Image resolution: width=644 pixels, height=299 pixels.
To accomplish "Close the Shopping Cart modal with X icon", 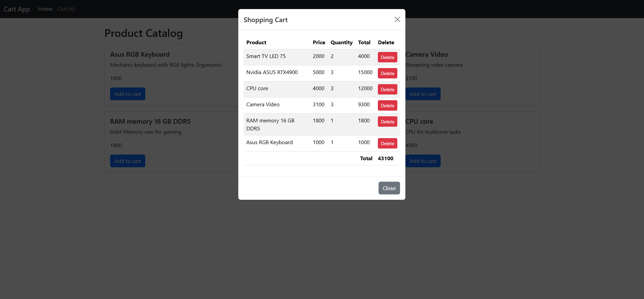I will (x=397, y=19).
